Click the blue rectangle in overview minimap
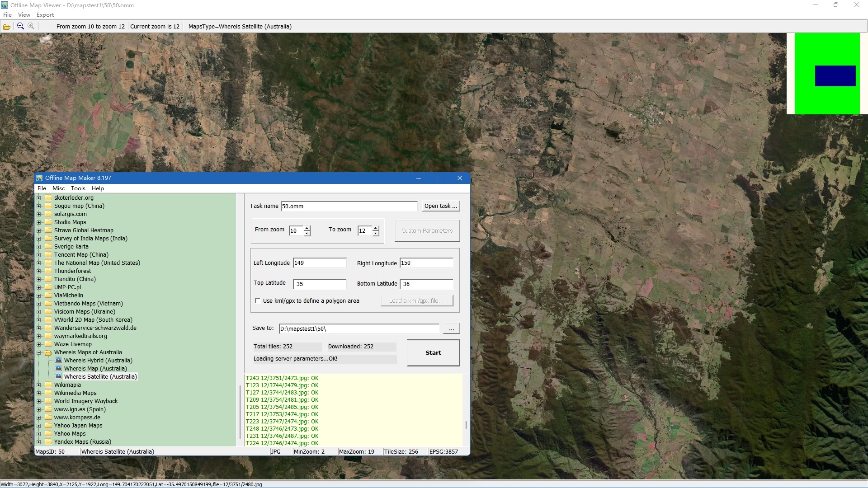This screenshot has height=488, width=868. click(835, 76)
